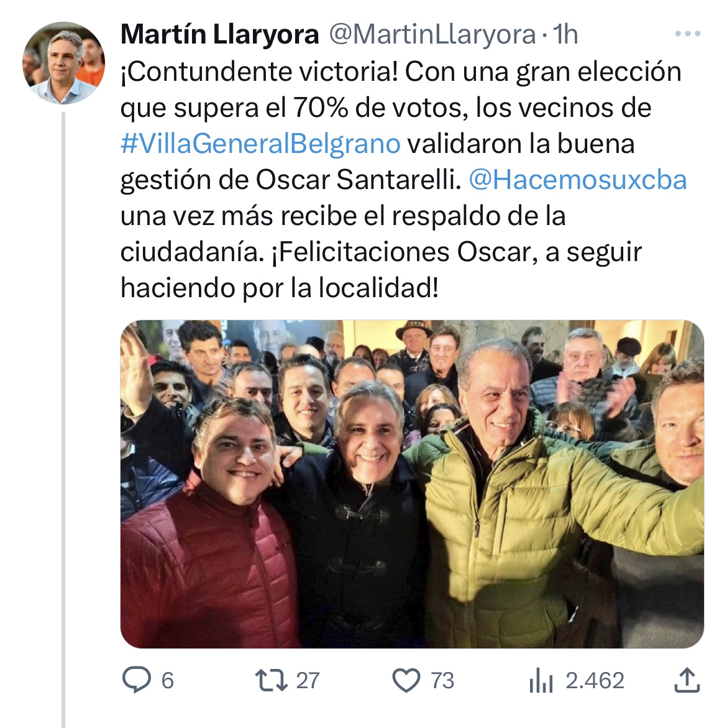Click the Martín Llaryora display name
The image size is (727, 728).
click(220, 34)
